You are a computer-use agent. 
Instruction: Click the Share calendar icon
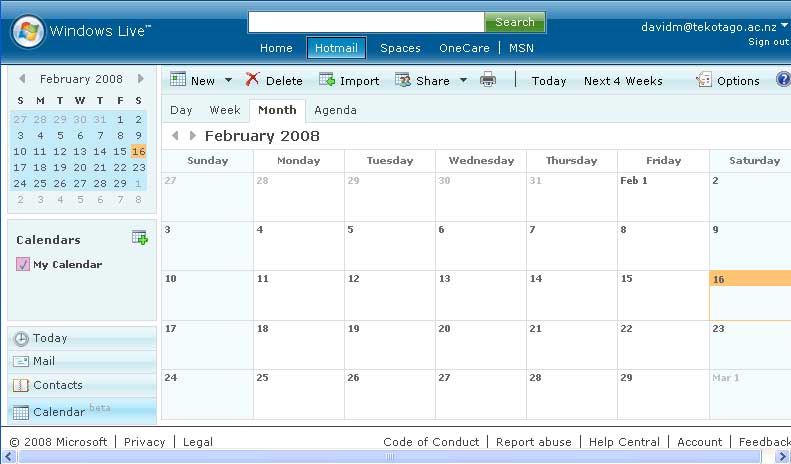(x=403, y=80)
